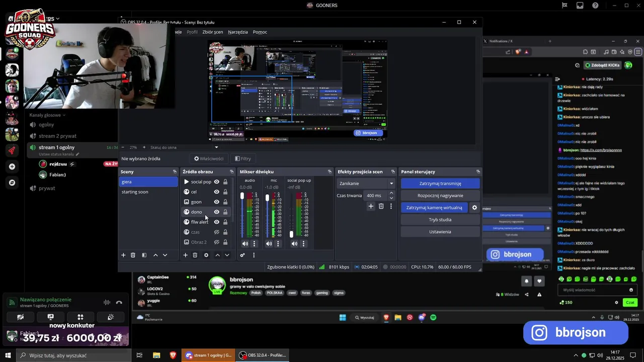Open transition properties three-dot menu
644x362 pixels.
[x=391, y=206]
